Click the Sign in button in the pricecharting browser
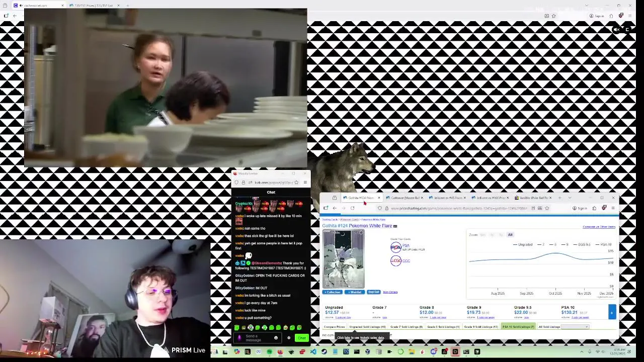 click(580, 208)
